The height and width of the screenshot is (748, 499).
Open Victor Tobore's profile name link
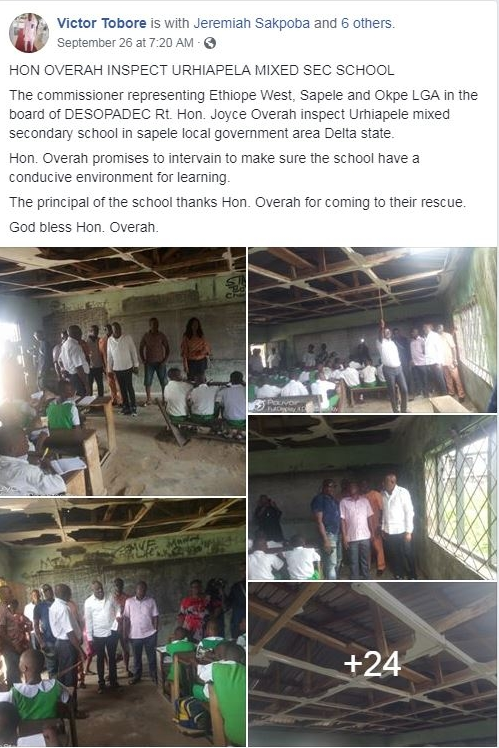coord(102,23)
